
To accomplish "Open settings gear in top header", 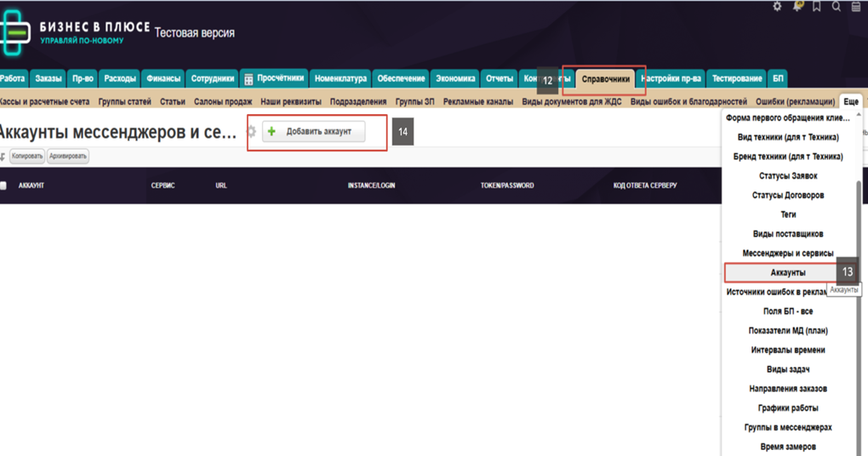I will [777, 7].
